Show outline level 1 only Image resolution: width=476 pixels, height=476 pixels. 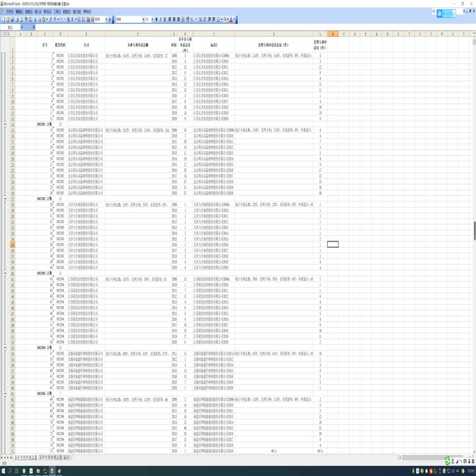(x=2, y=34)
